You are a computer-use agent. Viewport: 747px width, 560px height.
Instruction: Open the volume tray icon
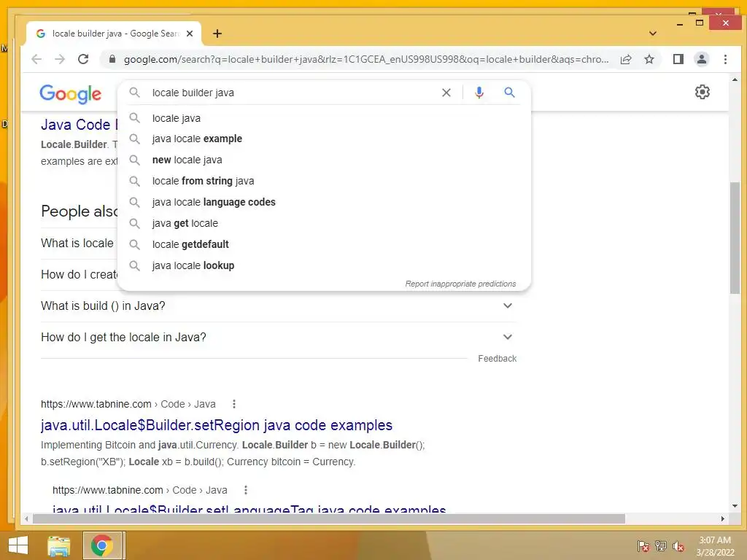point(678,546)
